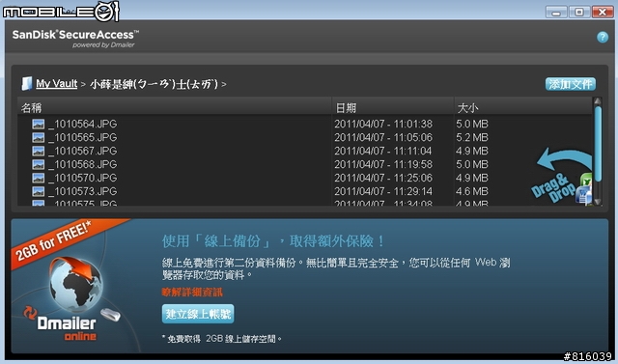Open the help question mark icon
The width and height of the screenshot is (618, 364).
(603, 37)
